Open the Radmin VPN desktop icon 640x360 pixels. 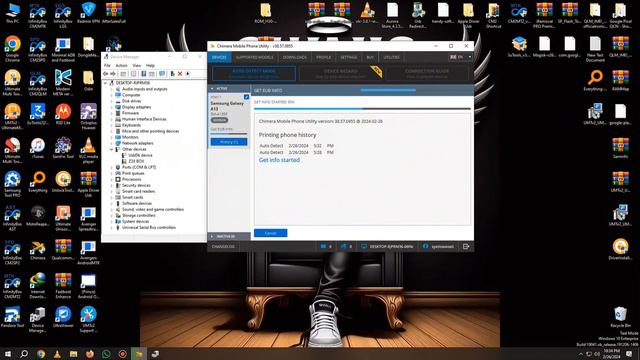click(88, 12)
